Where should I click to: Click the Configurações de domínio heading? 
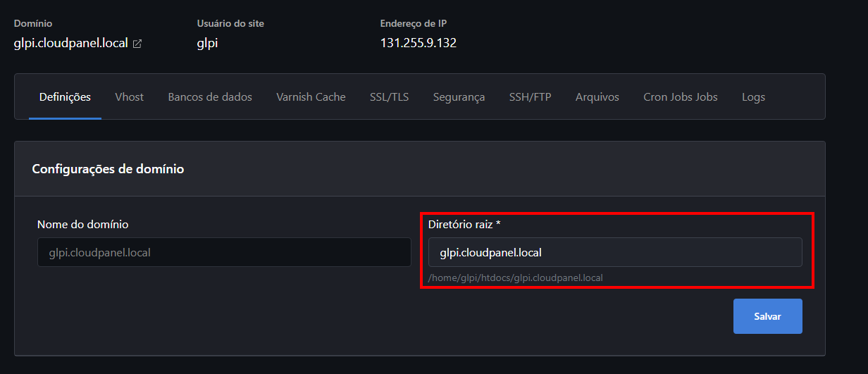[x=108, y=169]
